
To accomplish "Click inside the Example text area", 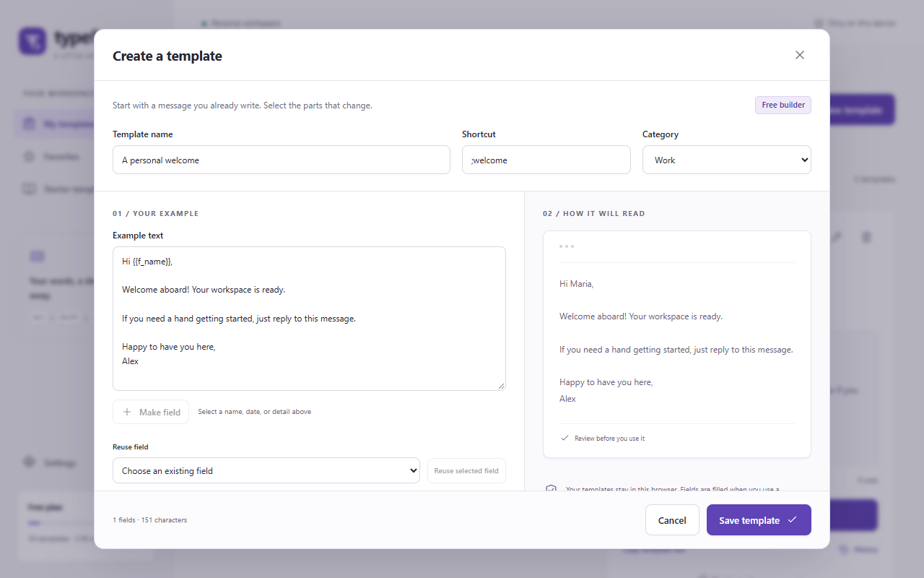I will [309, 319].
